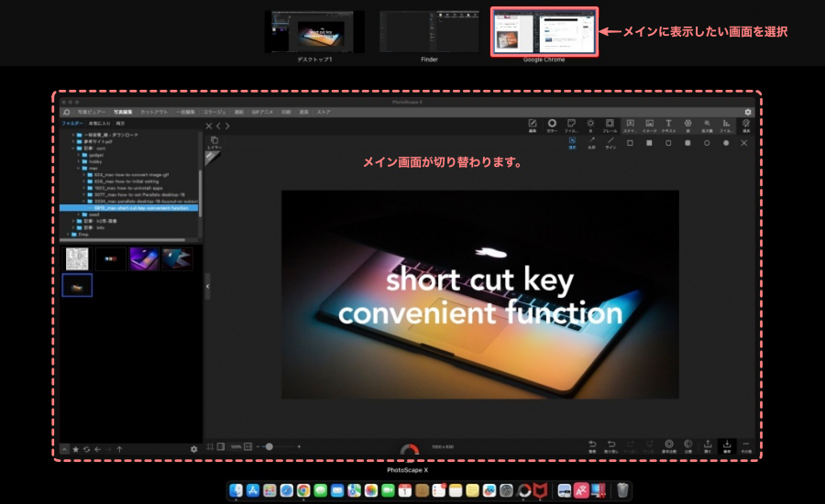825x504 pixels.
Task: Open PhotoScape settings gear in title bar
Action: click(x=747, y=112)
